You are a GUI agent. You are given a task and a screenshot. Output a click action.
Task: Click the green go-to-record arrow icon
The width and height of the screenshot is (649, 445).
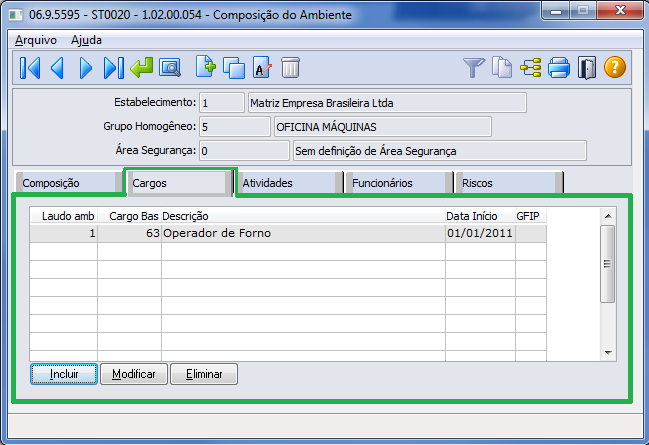(142, 67)
